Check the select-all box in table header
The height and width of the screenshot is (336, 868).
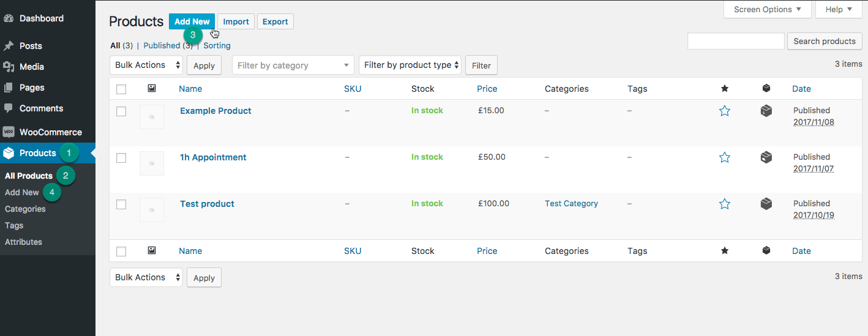[121, 89]
